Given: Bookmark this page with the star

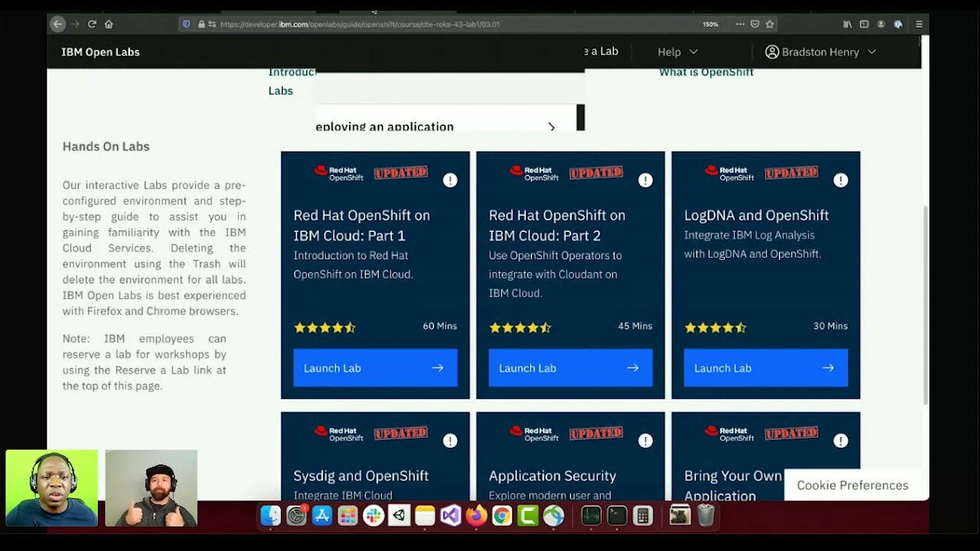Looking at the screenshot, I should (x=769, y=24).
